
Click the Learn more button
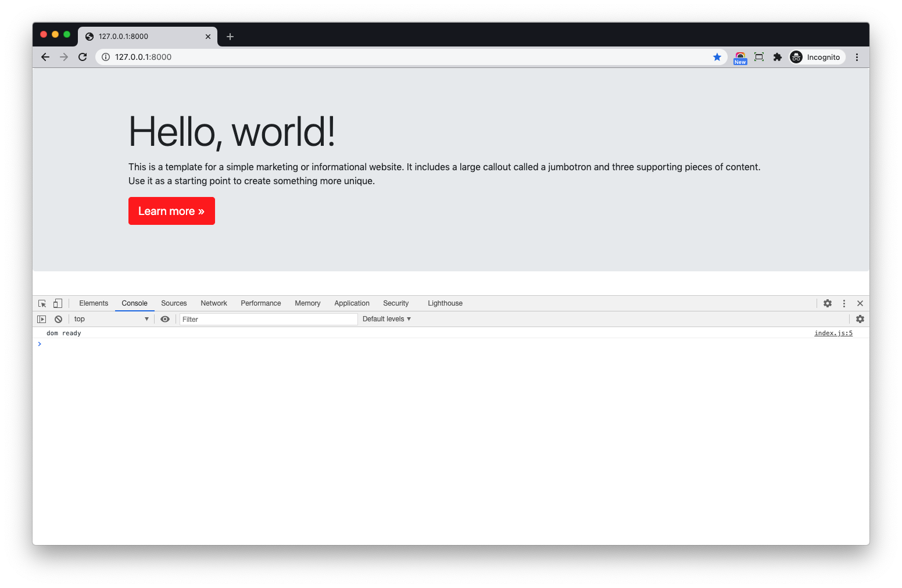[x=171, y=211]
